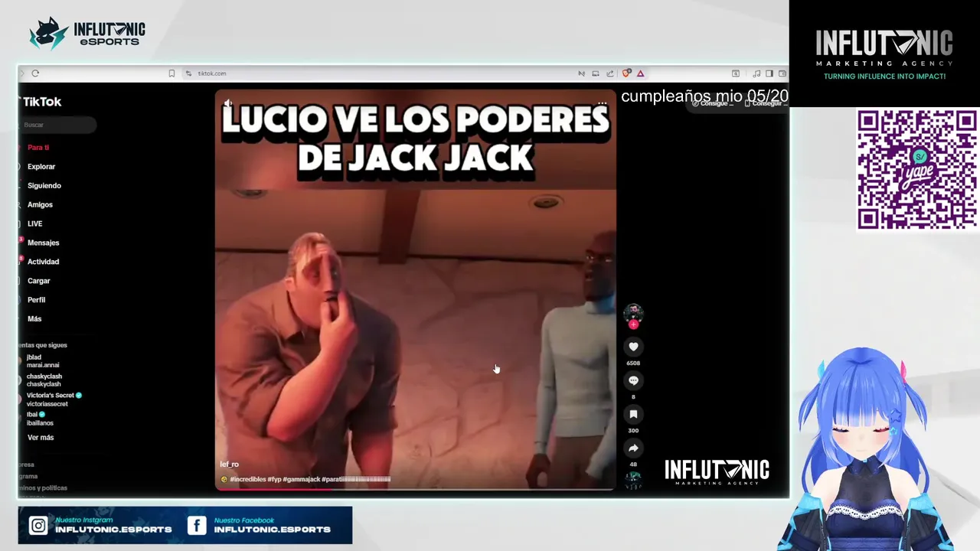Screen dimensions: 980x551
Task: Click the Instagram icon in the banner
Action: (x=38, y=525)
